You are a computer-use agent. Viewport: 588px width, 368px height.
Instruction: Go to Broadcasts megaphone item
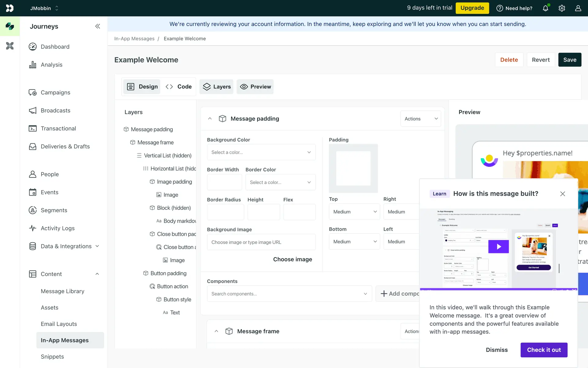pyautogui.click(x=55, y=110)
